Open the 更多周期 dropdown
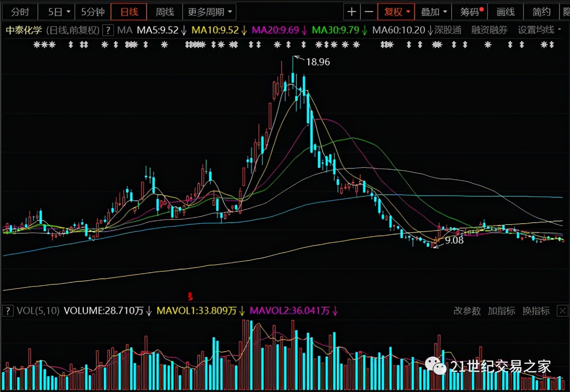This screenshot has height=392, width=570. 209,12
